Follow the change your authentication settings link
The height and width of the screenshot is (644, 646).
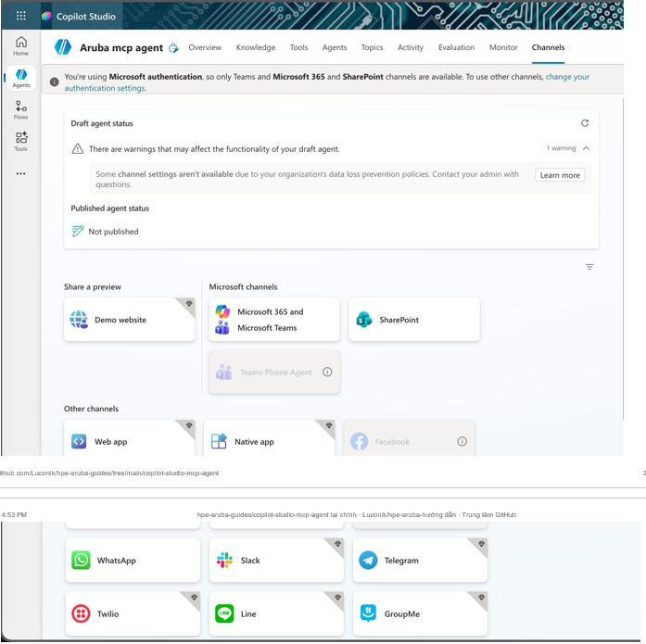tap(567, 77)
